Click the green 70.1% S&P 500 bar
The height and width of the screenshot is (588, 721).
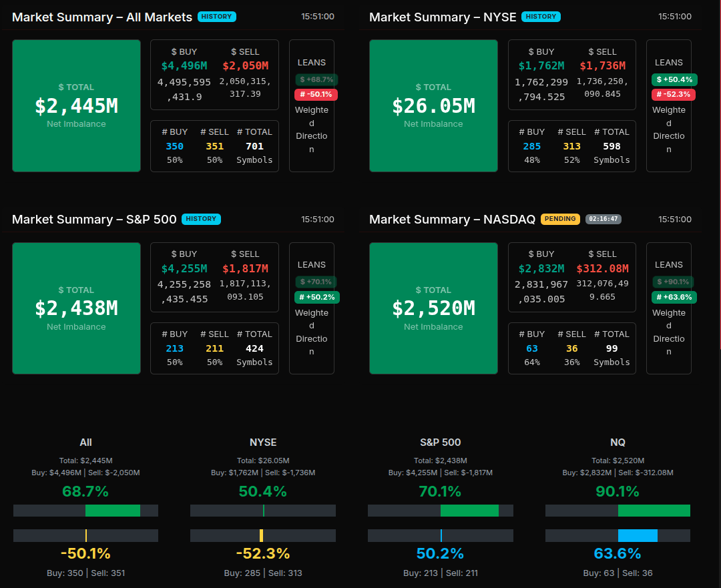click(469, 511)
